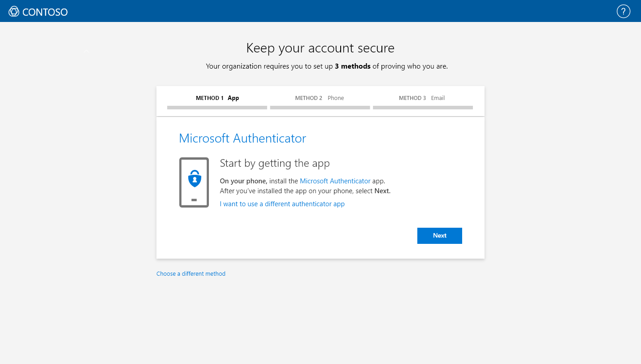641x364 pixels.
Task: Click the Method 1 progress bar
Action: [217, 108]
